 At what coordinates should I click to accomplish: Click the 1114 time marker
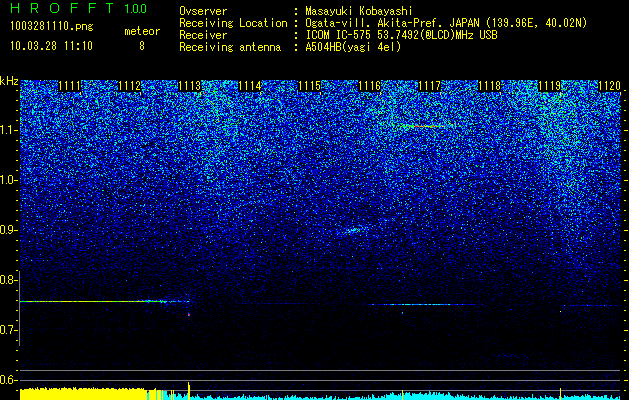(250, 86)
